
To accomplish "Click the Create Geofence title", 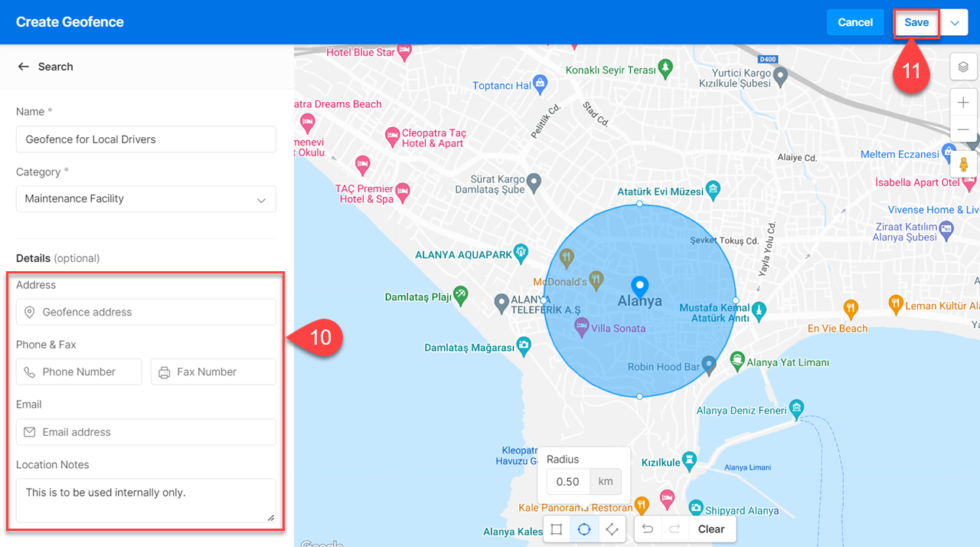I will pyautogui.click(x=70, y=22).
